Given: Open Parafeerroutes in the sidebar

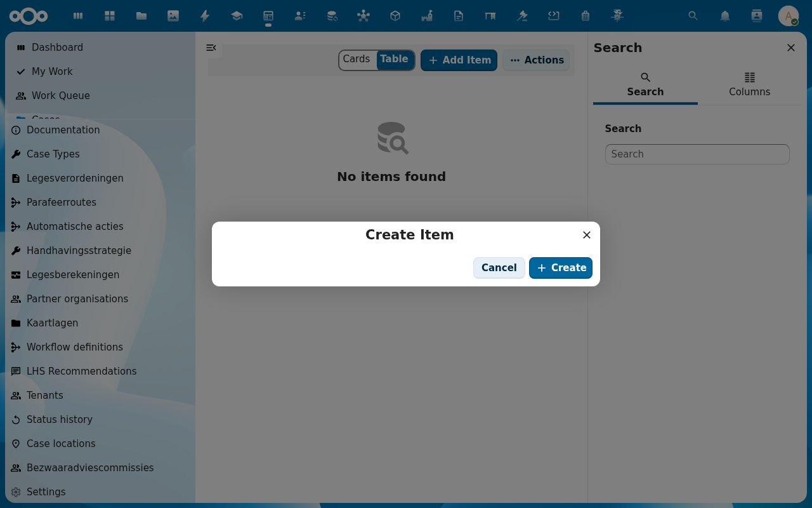Looking at the screenshot, I should click(x=100, y=203).
